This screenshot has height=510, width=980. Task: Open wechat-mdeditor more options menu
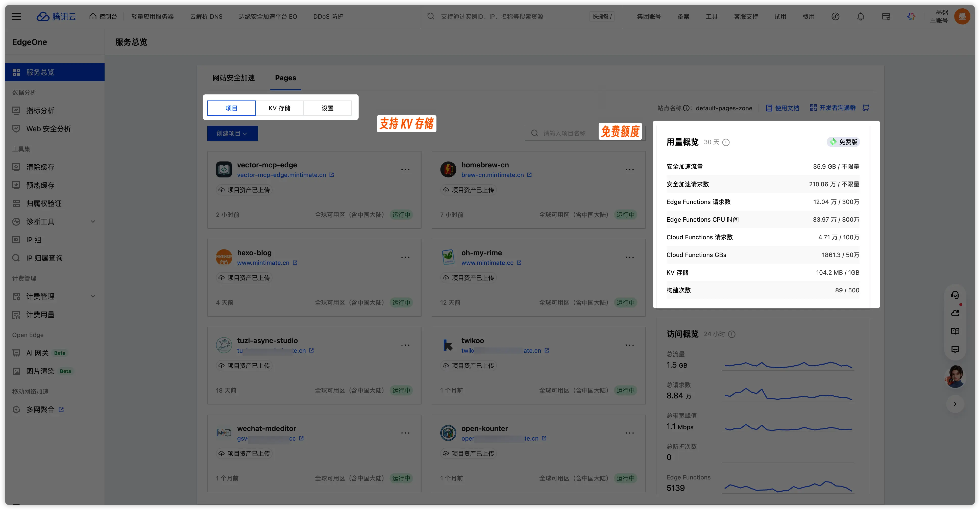click(406, 433)
